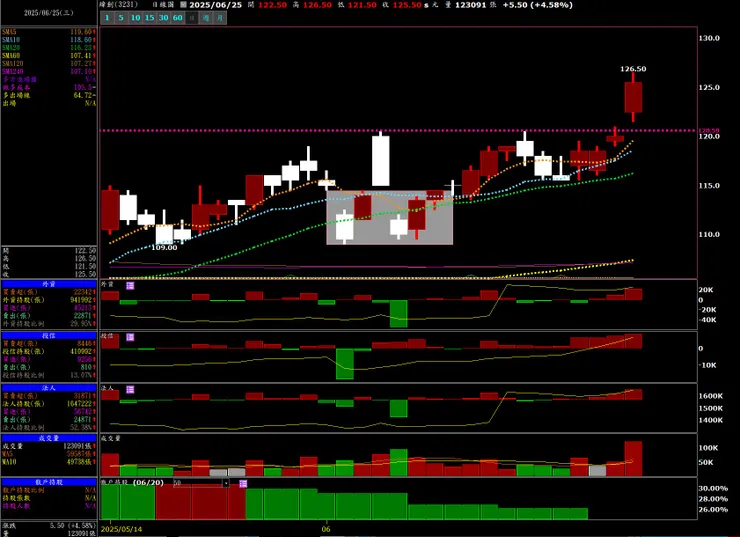
Task: Click the 法人 blue panel header
Action: click(49, 388)
